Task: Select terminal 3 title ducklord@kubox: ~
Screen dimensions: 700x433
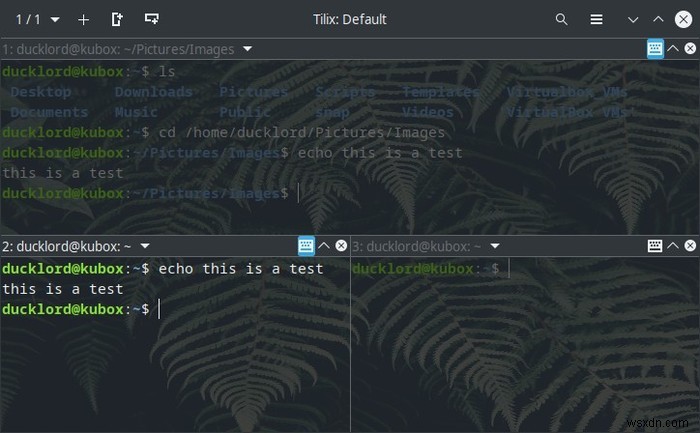Action: tap(417, 246)
